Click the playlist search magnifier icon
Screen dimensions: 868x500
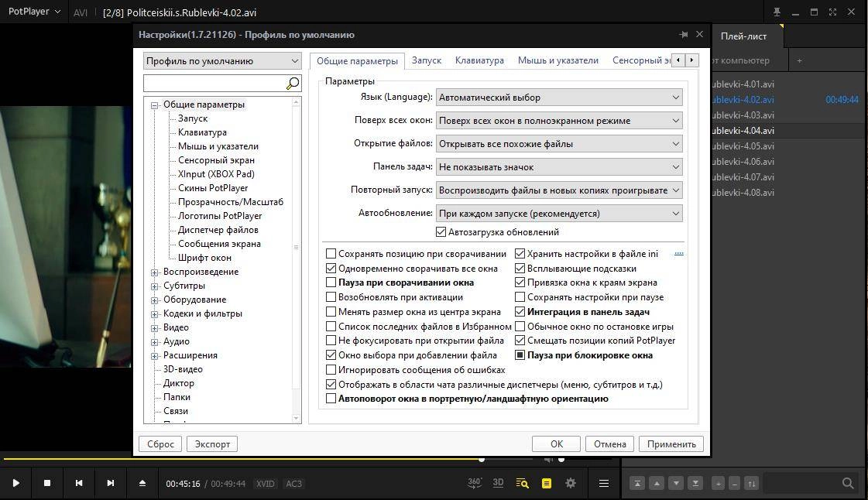click(x=848, y=483)
